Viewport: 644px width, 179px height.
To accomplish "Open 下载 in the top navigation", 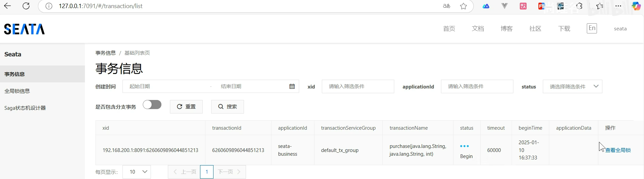I will (564, 29).
